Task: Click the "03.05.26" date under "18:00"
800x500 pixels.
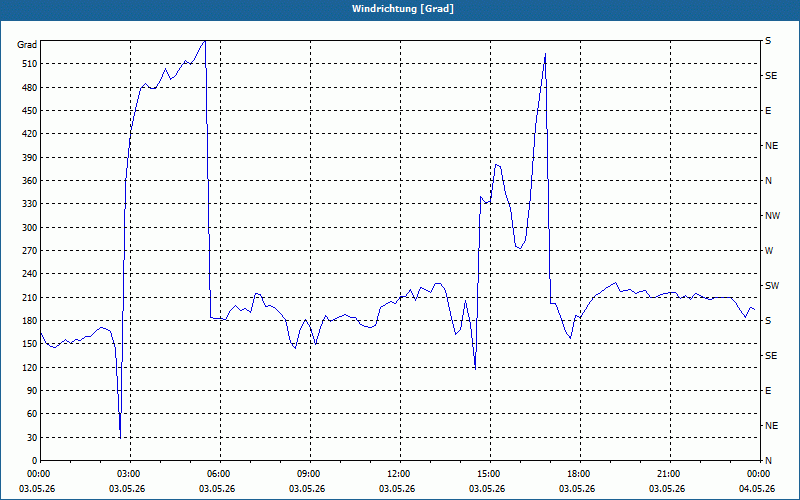Action: pyautogui.click(x=577, y=488)
